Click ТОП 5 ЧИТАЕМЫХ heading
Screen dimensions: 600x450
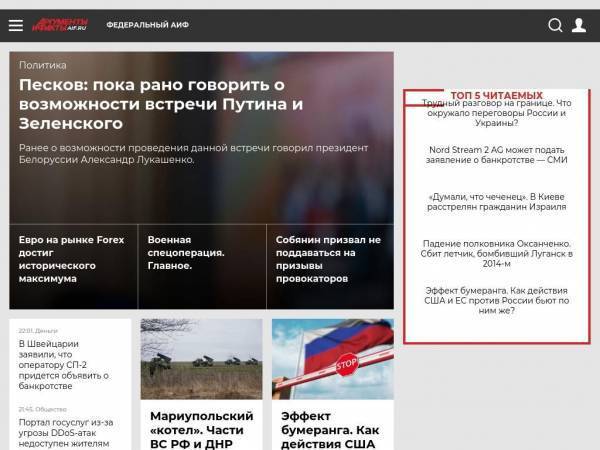pyautogui.click(x=496, y=95)
